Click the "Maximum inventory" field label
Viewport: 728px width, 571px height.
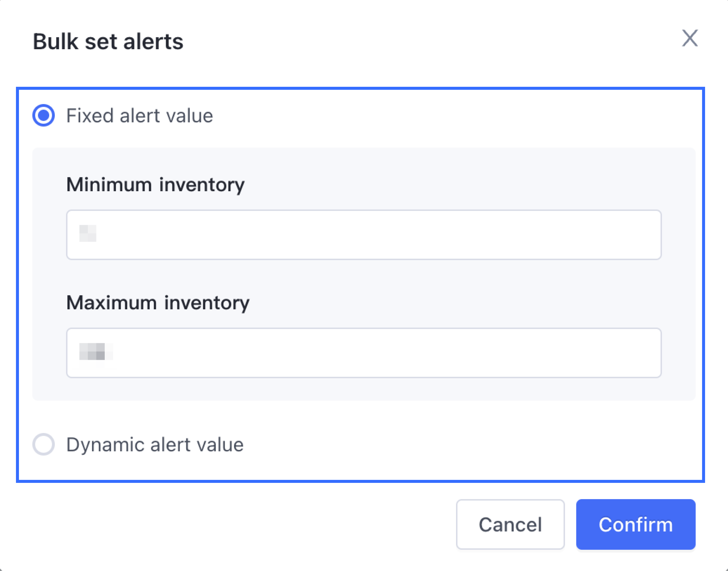coord(158,303)
